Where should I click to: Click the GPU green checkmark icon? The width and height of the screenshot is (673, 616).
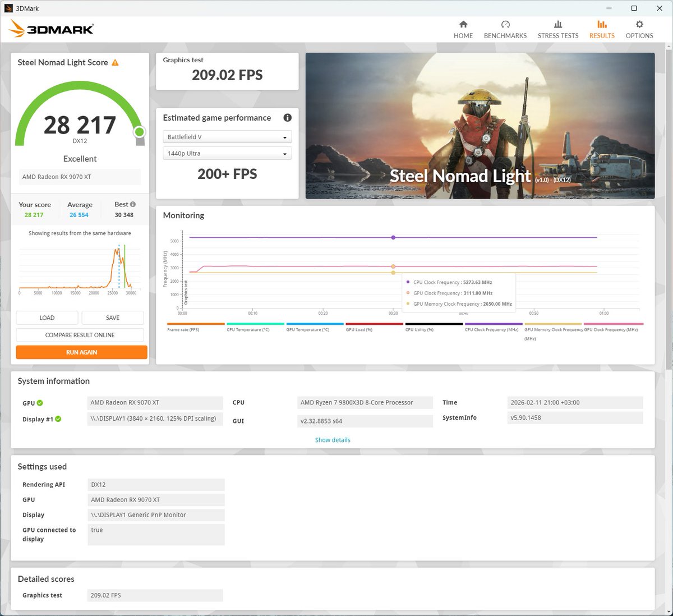click(40, 403)
